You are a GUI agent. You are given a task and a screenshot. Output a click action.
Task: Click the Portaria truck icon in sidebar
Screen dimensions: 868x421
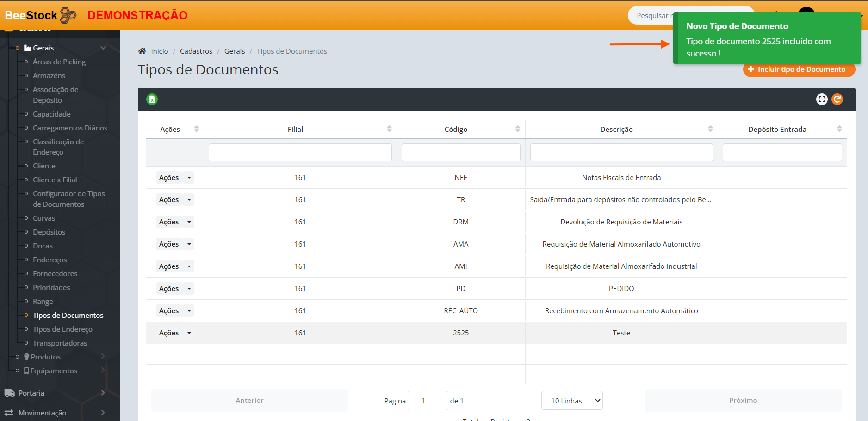pyautogui.click(x=10, y=393)
